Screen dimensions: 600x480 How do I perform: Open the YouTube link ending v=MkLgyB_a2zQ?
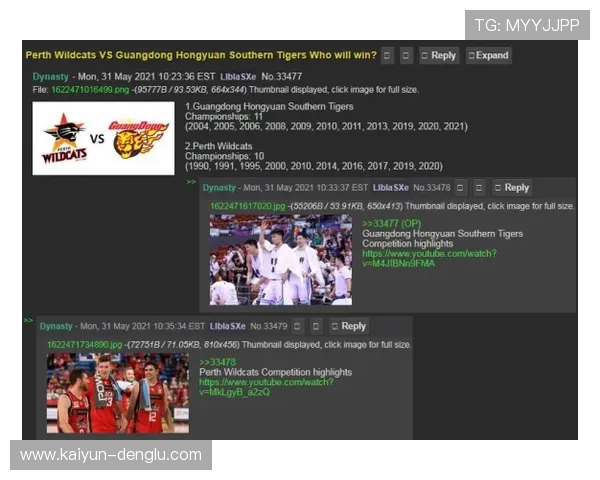[x=266, y=387]
